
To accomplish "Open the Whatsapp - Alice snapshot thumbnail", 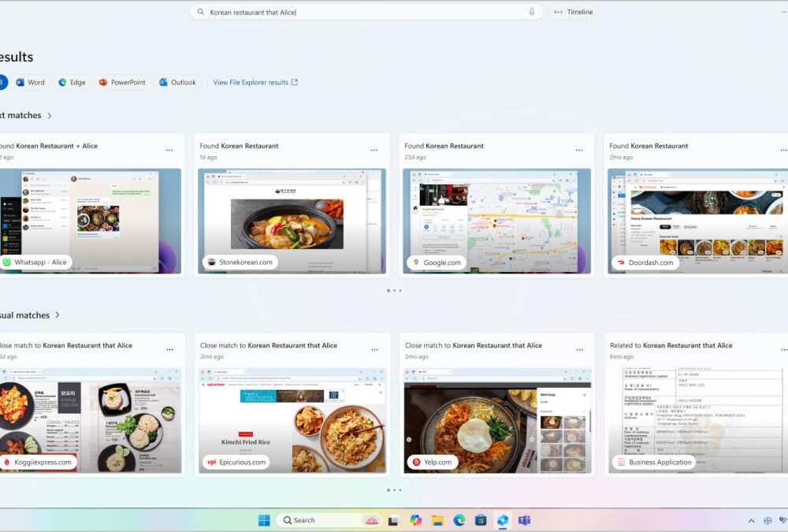I will [x=89, y=221].
